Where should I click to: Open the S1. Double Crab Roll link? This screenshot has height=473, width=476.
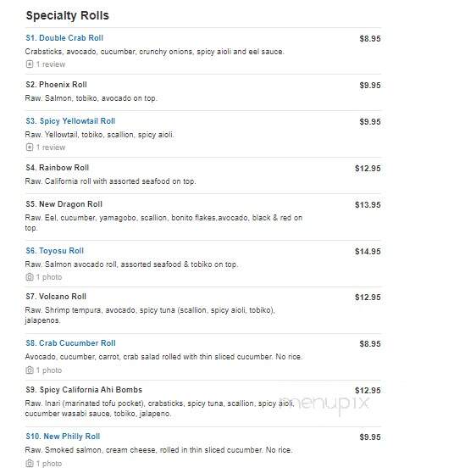[64, 38]
